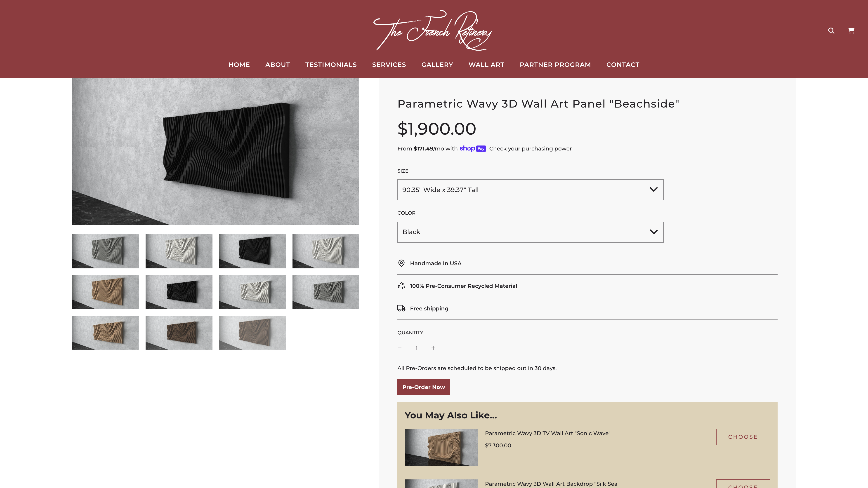The width and height of the screenshot is (868, 488).
Task: Open the search magnifier icon
Action: point(831,31)
